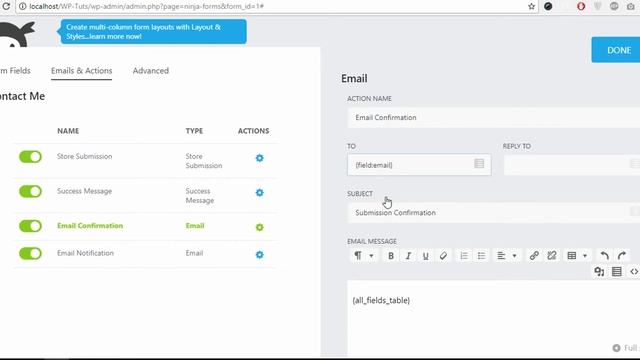Open settings gear for Email Notification action
Screen dimensions: 640x360
(x=260, y=255)
